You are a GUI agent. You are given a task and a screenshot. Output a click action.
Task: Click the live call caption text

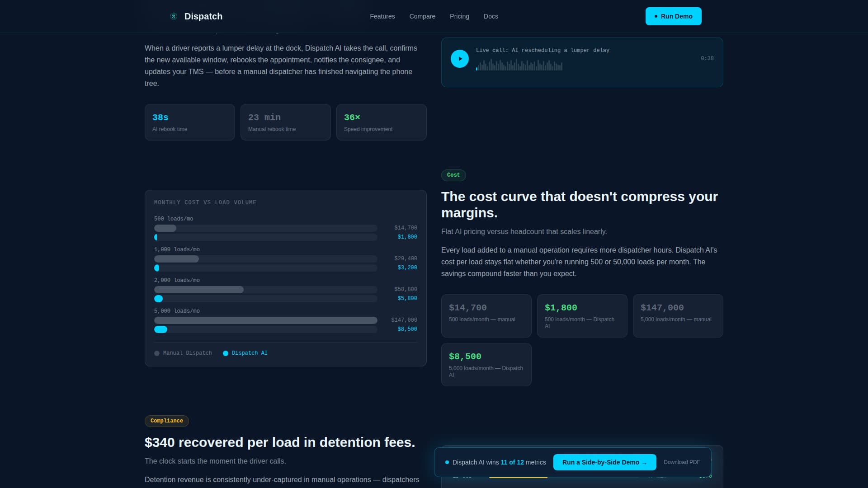pos(542,50)
